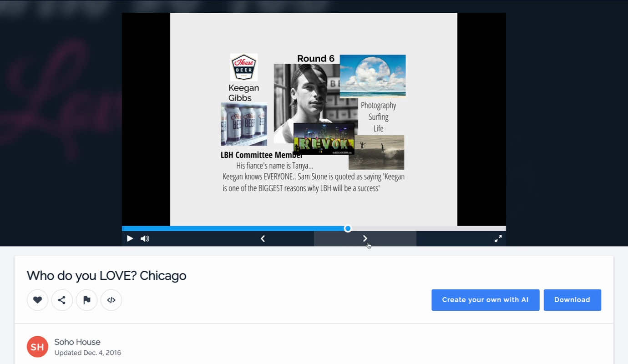Like the presentation with the heart icon
Screen dimensions: 628x364
(x=37, y=300)
